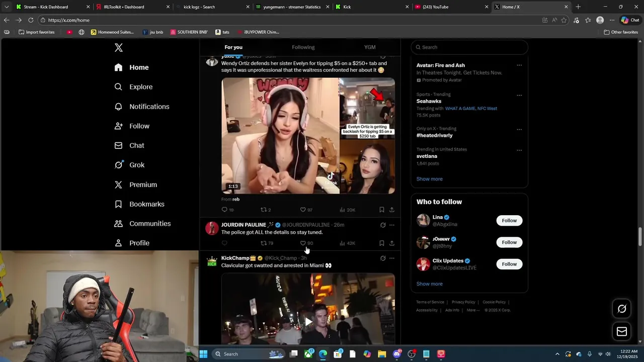Viewport: 644px width, 362px height.
Task: Open more options for svetlana trend
Action: 519,150
